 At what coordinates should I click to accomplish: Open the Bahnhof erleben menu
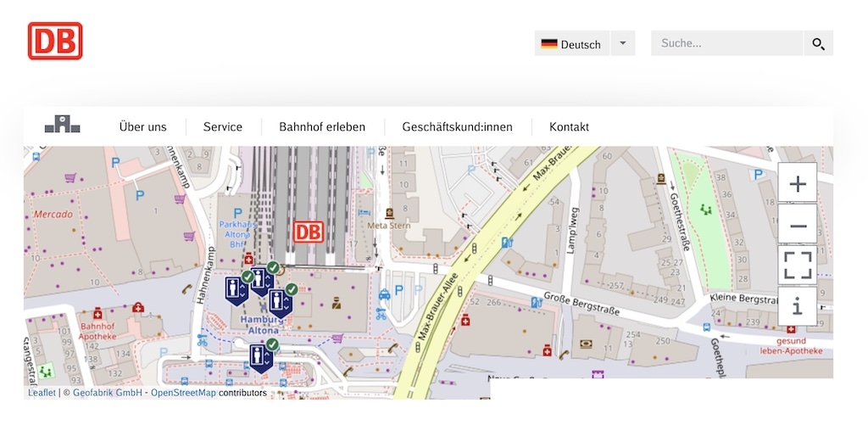pyautogui.click(x=322, y=127)
